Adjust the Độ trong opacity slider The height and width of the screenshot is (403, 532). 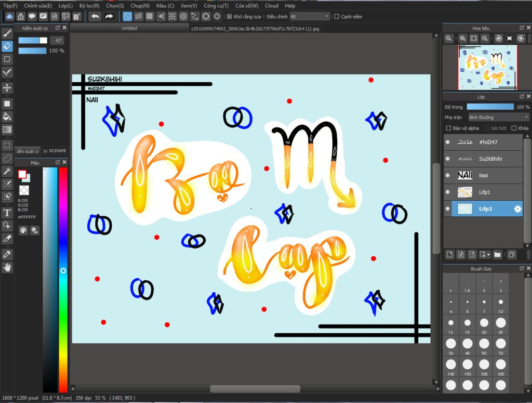coord(490,107)
